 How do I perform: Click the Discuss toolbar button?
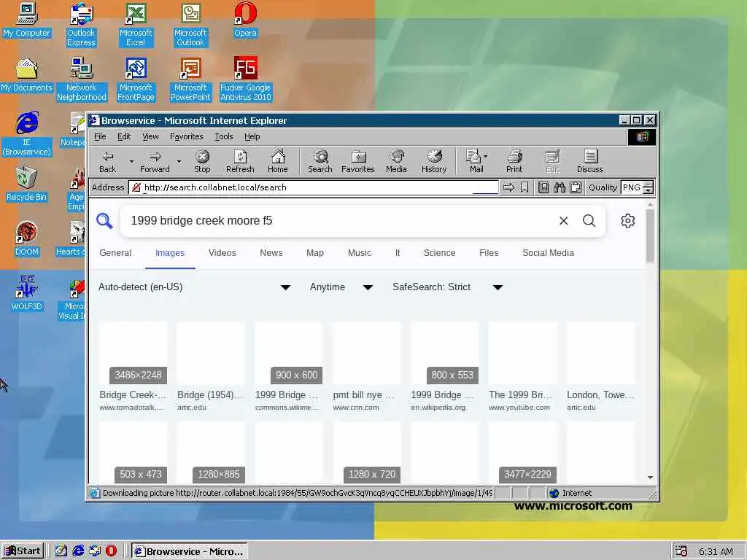click(x=590, y=161)
